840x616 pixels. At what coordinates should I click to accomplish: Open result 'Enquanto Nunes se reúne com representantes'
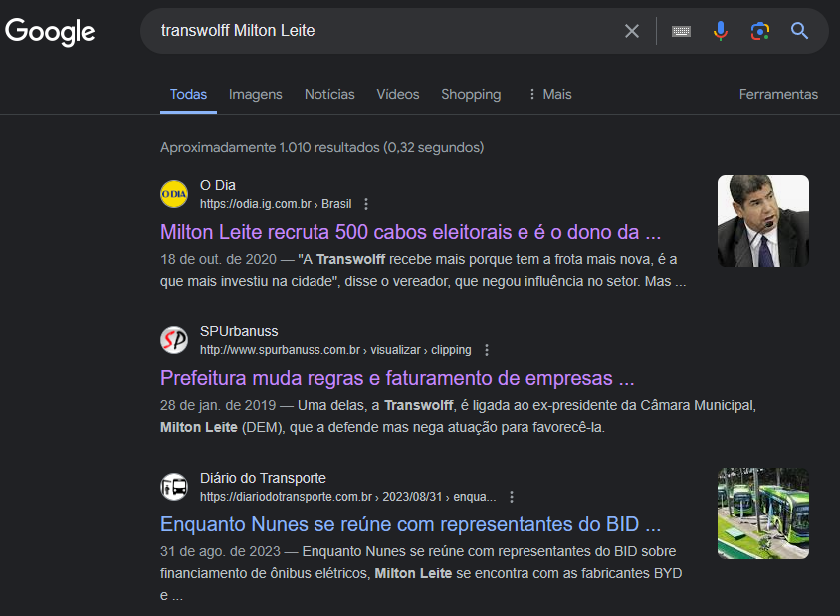point(410,524)
